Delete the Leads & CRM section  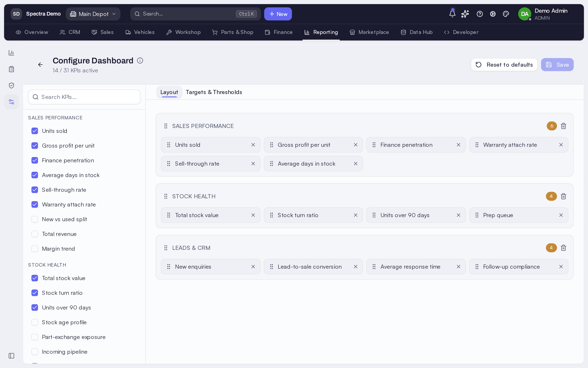(x=563, y=248)
